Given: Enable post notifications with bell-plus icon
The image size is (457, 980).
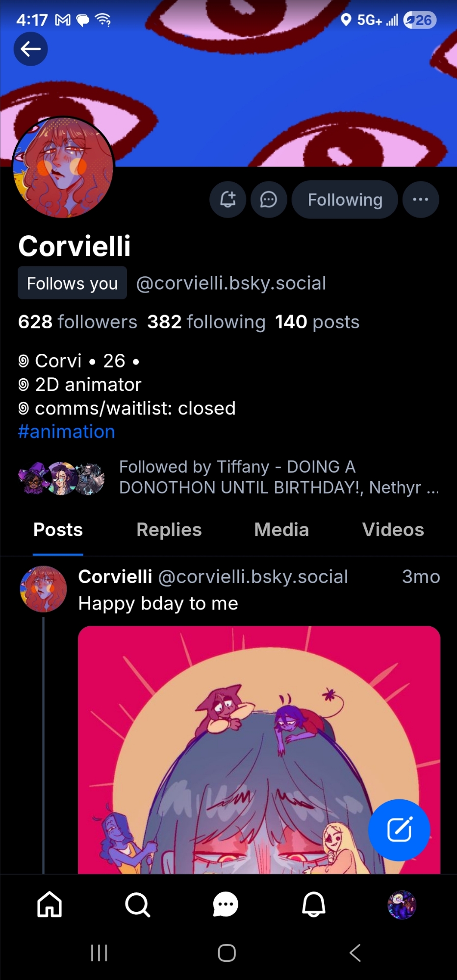Looking at the screenshot, I should [228, 199].
